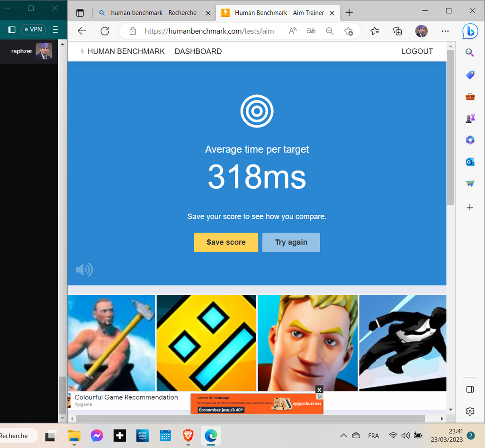Refresh the page with the reload icon

point(105,31)
